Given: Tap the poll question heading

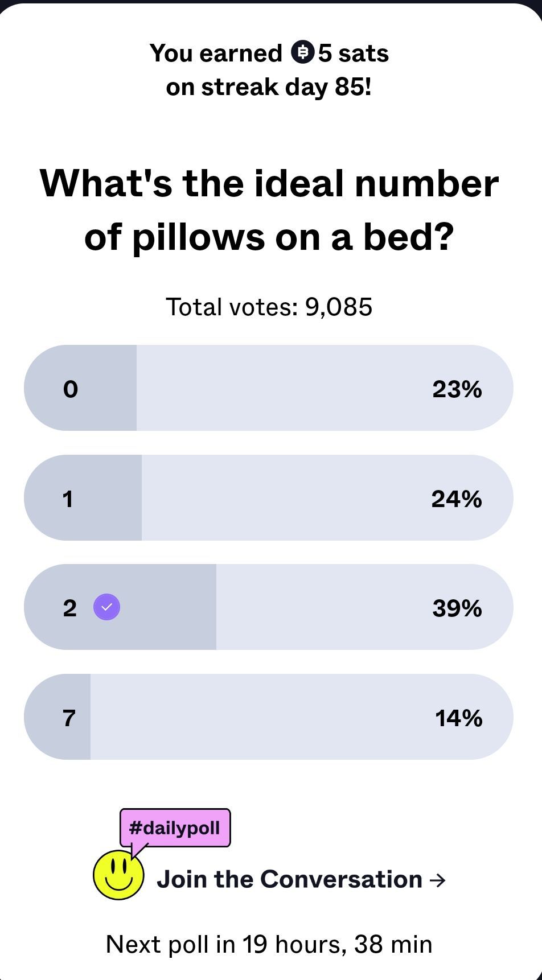Looking at the screenshot, I should pyautogui.click(x=269, y=209).
